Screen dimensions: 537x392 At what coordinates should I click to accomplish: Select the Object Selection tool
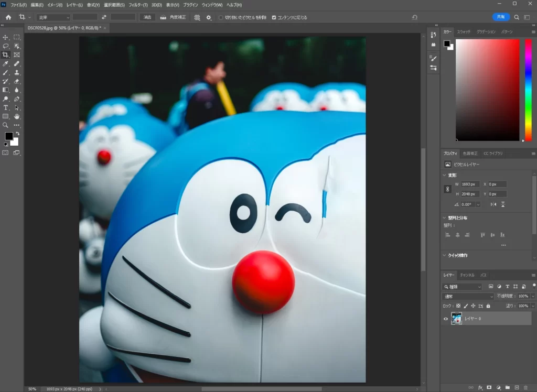point(16,46)
